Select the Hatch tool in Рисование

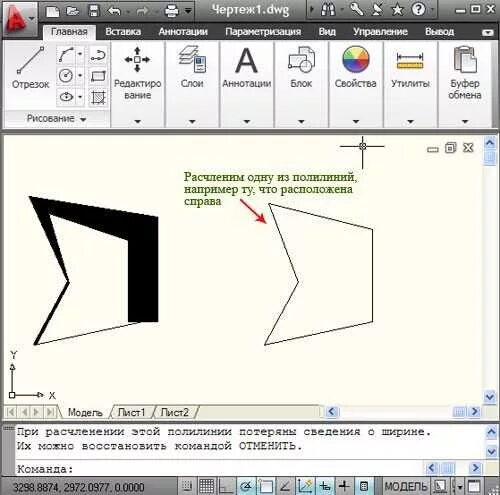click(98, 97)
